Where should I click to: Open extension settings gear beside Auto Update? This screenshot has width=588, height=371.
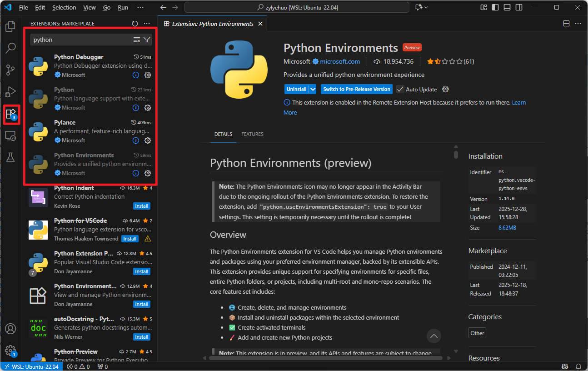coord(446,89)
